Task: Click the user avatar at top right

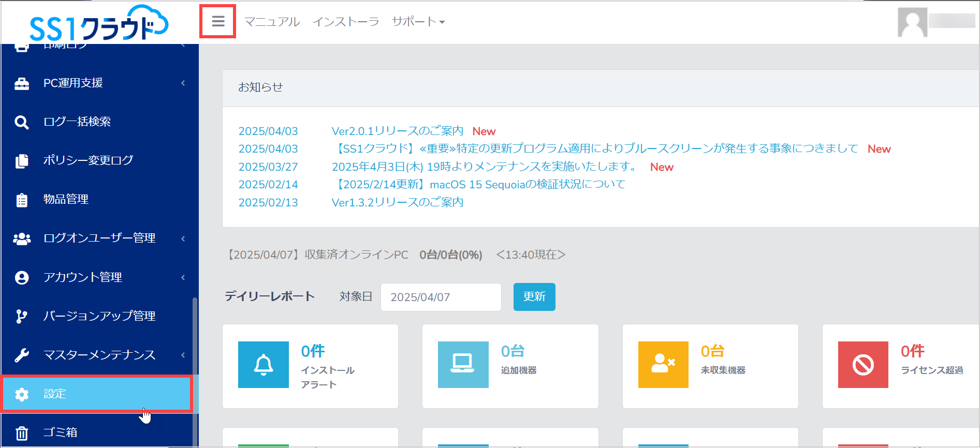Action: click(x=912, y=22)
